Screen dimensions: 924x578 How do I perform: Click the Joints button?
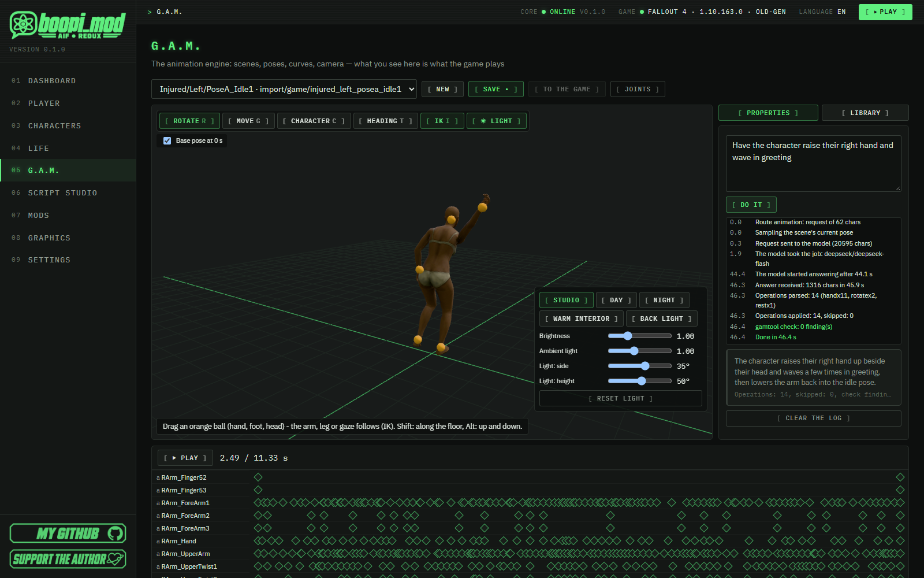[638, 89]
